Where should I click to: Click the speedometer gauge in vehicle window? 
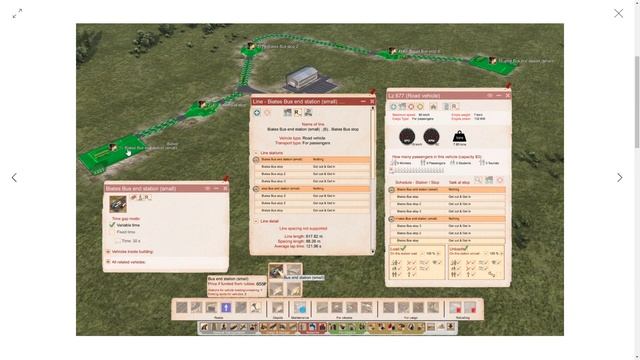pyautogui.click(x=407, y=136)
